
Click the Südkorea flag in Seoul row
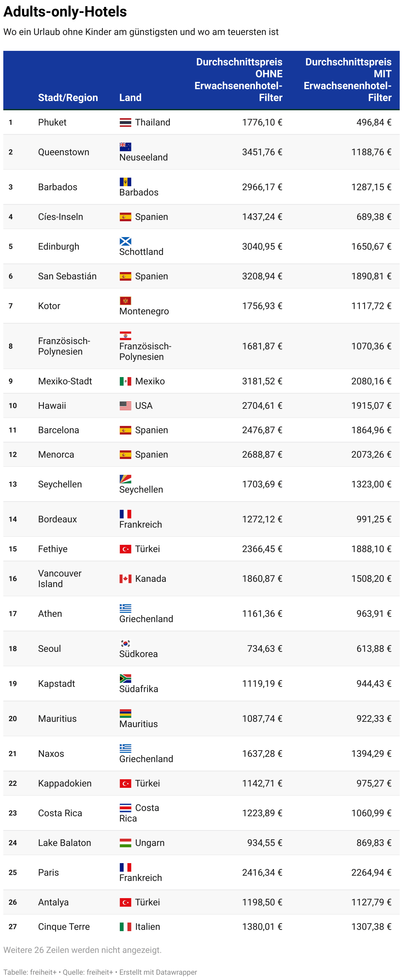125,643
